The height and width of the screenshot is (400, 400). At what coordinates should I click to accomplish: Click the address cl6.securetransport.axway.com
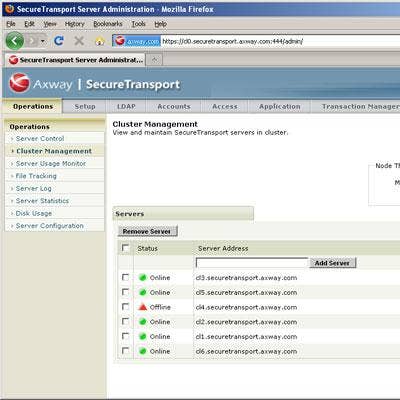(x=246, y=351)
